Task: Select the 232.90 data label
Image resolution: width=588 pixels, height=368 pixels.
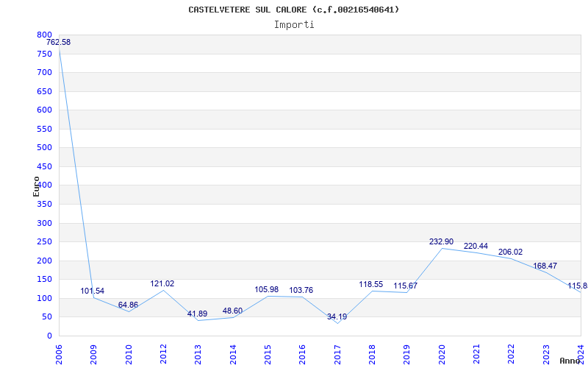Action: click(x=442, y=242)
